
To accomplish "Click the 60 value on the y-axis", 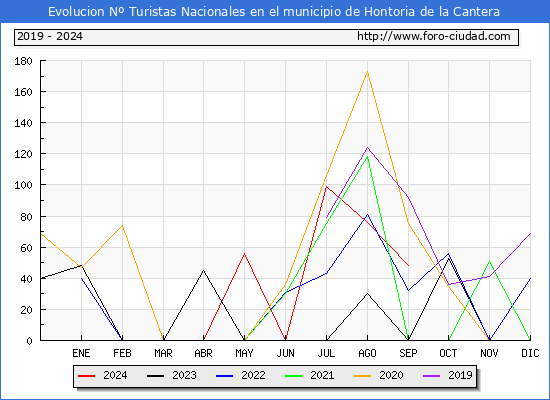I will 26,248.
